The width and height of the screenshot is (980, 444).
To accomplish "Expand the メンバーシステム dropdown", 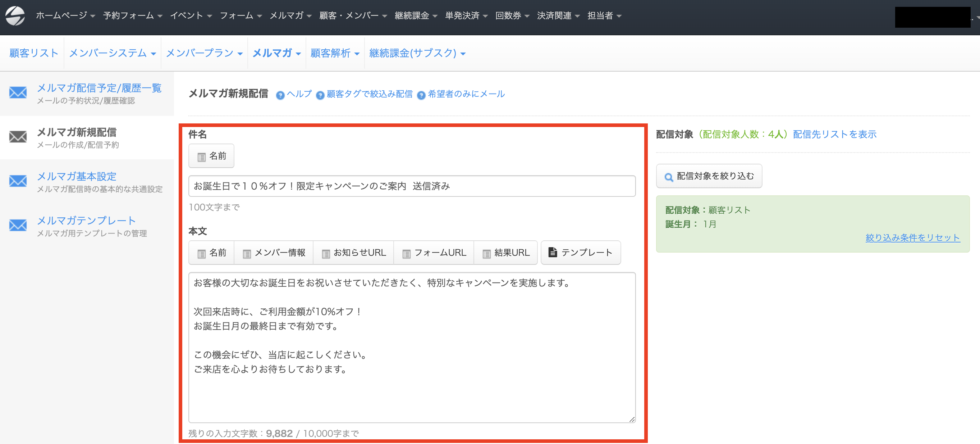I will (x=113, y=53).
